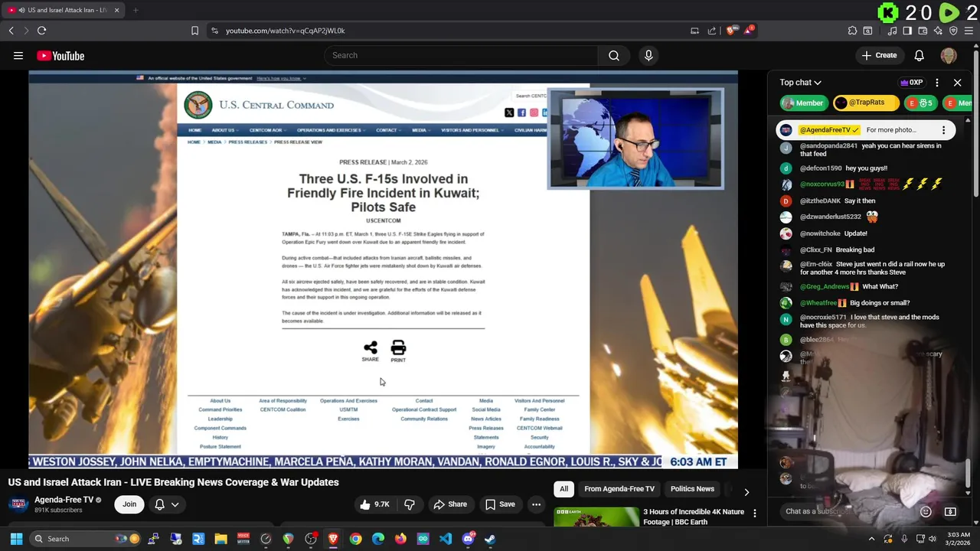The image size is (980, 551).
Task: Expand notification preferences chevron beside bell
Action: click(175, 504)
